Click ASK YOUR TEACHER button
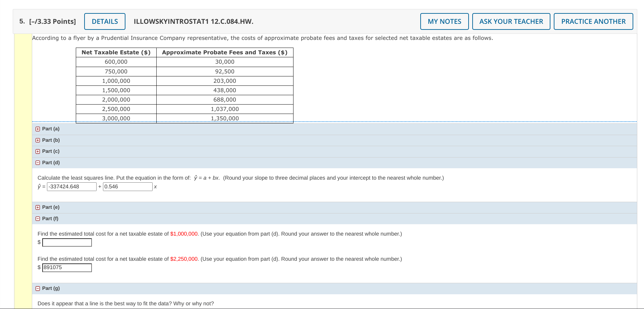This screenshot has width=644, height=309. 511,21
